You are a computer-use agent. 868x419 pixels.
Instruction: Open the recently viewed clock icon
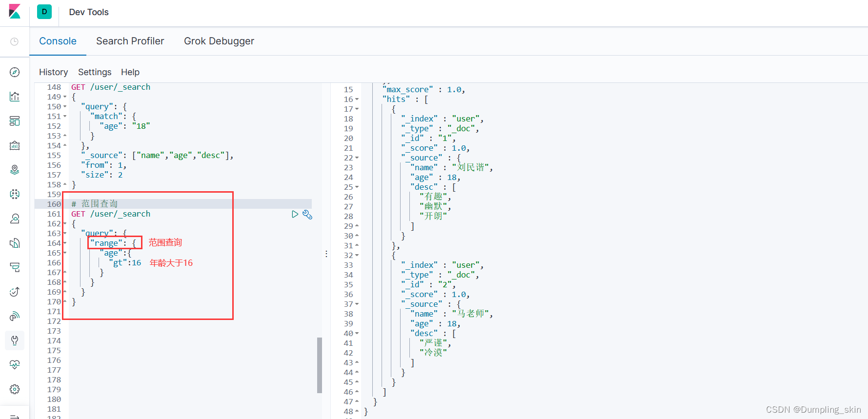15,41
